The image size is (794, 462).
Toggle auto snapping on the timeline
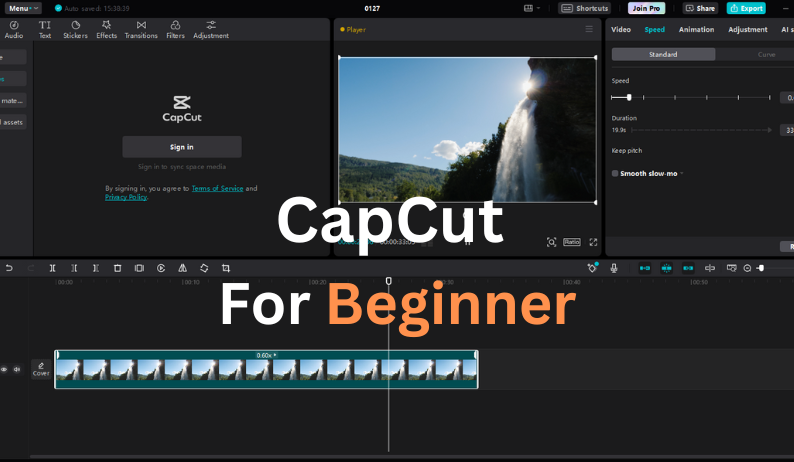point(666,268)
